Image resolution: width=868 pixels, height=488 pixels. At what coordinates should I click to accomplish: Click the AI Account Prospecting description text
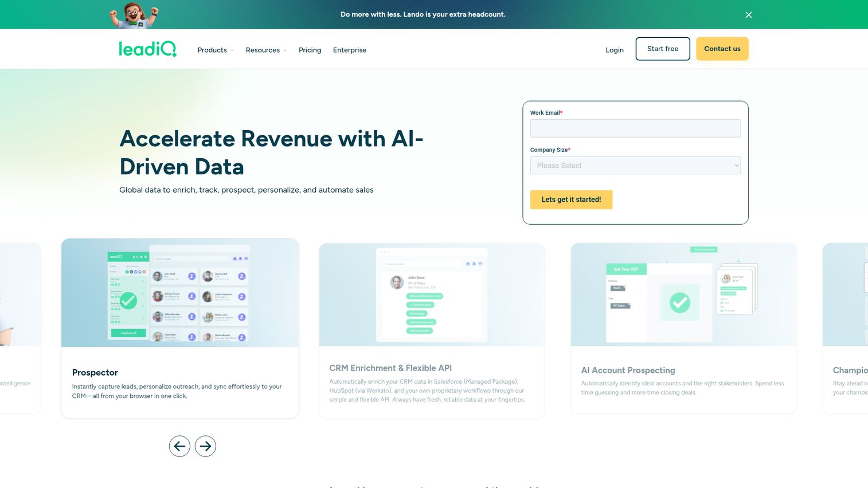click(x=682, y=388)
